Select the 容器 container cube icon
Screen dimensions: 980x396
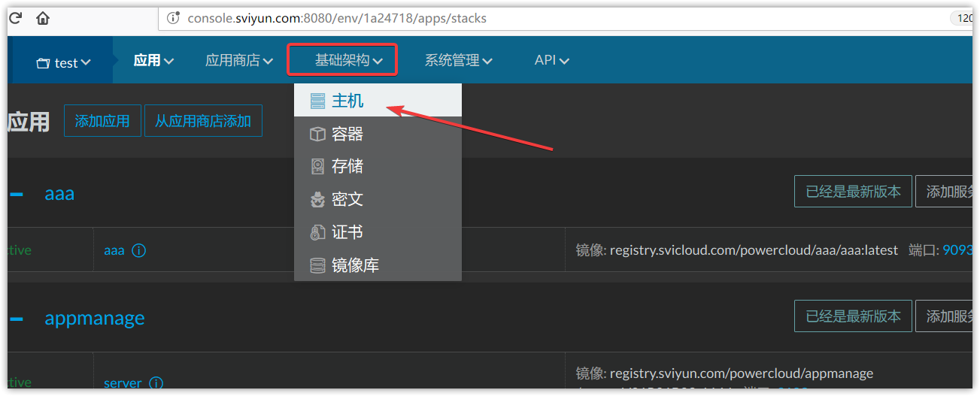click(x=317, y=134)
